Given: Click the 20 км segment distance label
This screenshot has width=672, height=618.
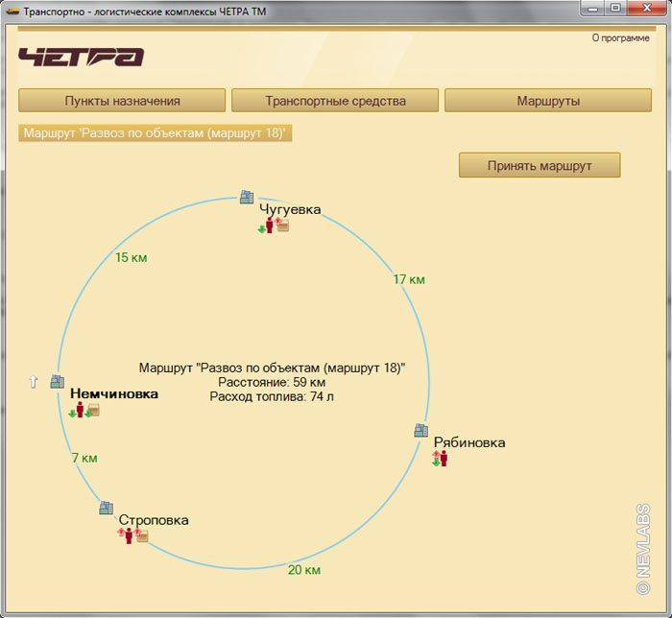Looking at the screenshot, I should [x=304, y=570].
